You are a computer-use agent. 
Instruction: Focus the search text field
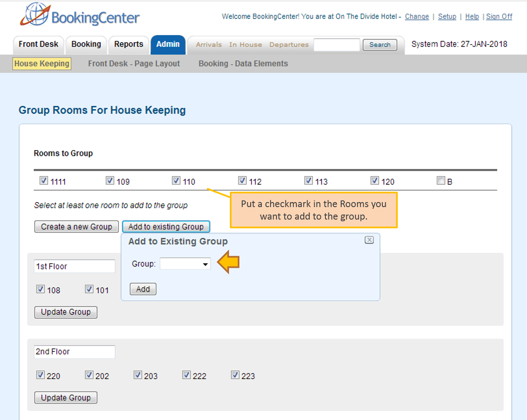tap(337, 44)
